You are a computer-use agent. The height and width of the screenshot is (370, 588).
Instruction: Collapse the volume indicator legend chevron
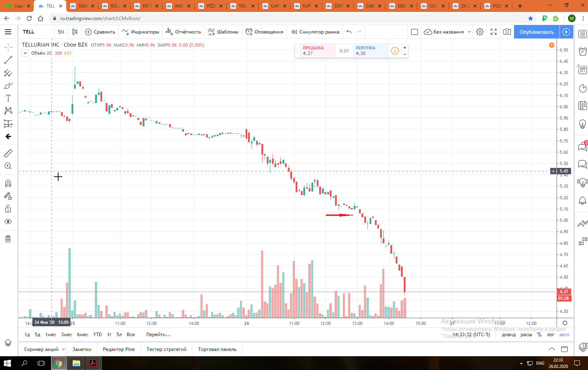point(25,53)
